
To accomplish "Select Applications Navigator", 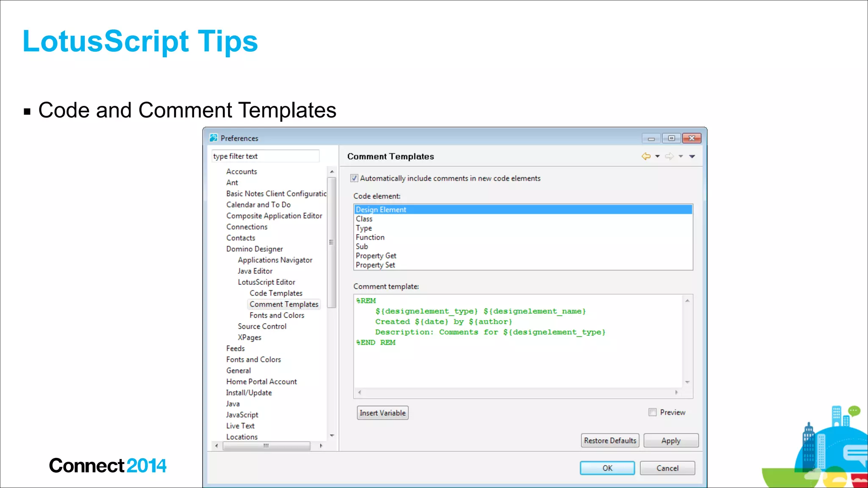I will coord(275,260).
